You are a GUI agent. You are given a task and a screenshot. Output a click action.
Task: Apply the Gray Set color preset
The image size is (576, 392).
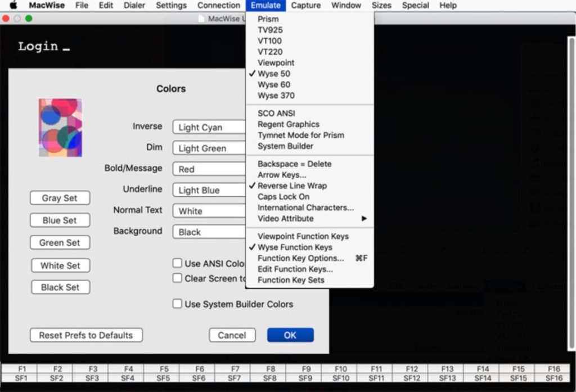click(x=60, y=198)
